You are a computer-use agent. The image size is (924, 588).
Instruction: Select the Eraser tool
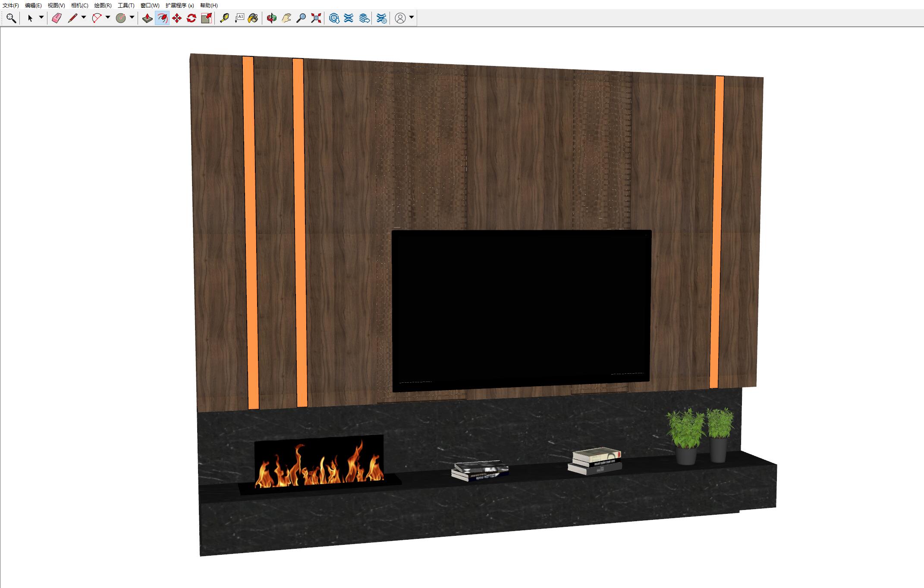click(x=57, y=18)
